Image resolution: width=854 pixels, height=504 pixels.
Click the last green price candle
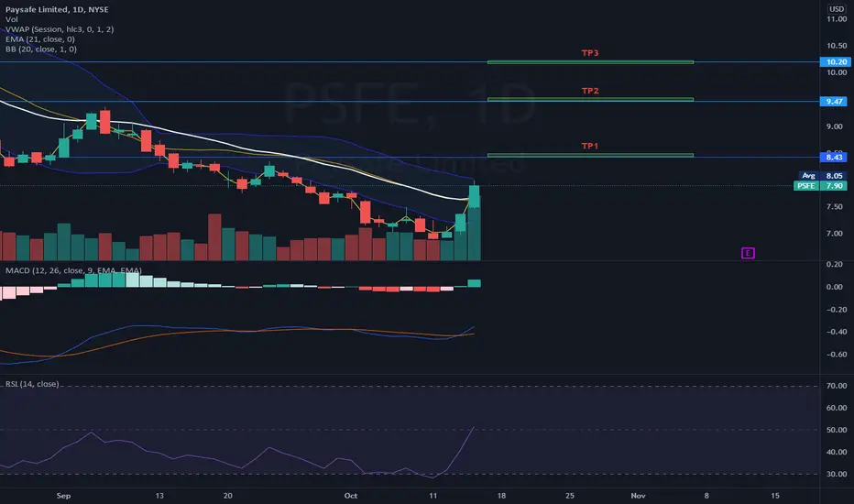pyautogui.click(x=475, y=197)
